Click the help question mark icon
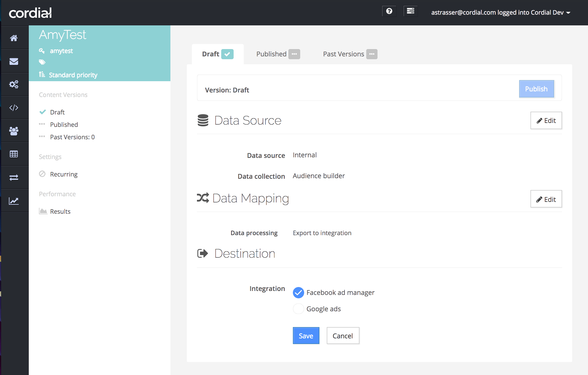Viewport: 588px width, 375px height. point(389,11)
